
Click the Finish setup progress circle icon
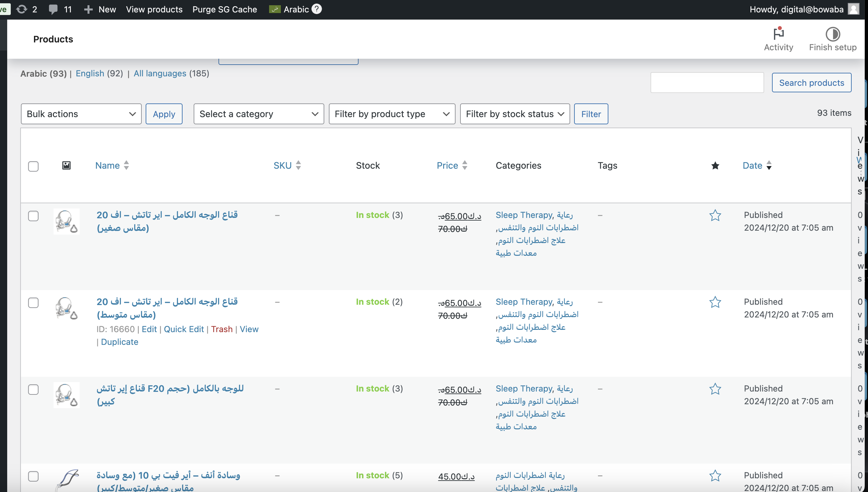click(x=832, y=34)
